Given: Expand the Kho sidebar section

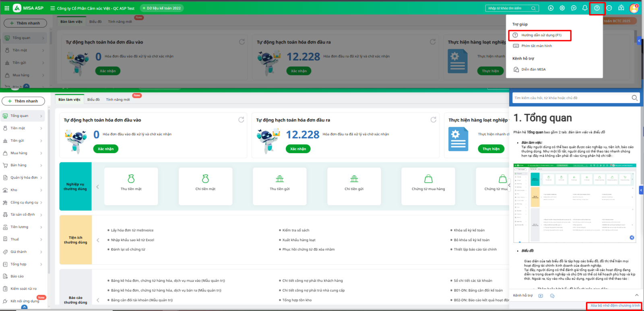Looking at the screenshot, I should [23, 190].
